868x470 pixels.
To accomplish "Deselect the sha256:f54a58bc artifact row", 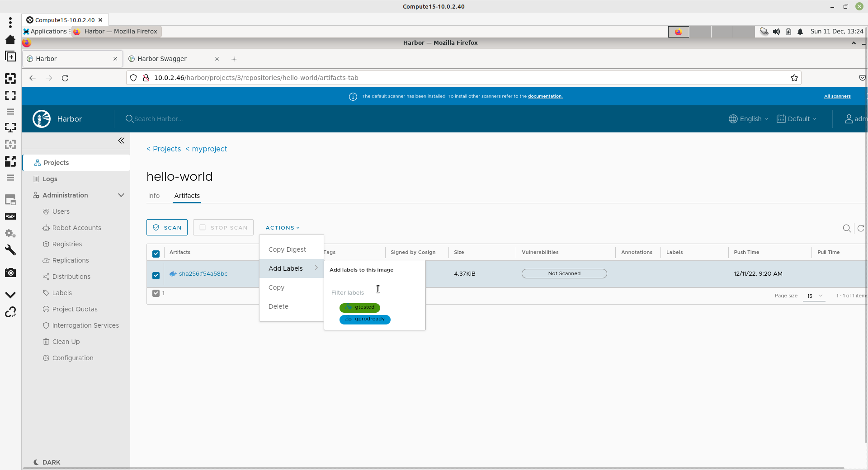I will (x=156, y=275).
